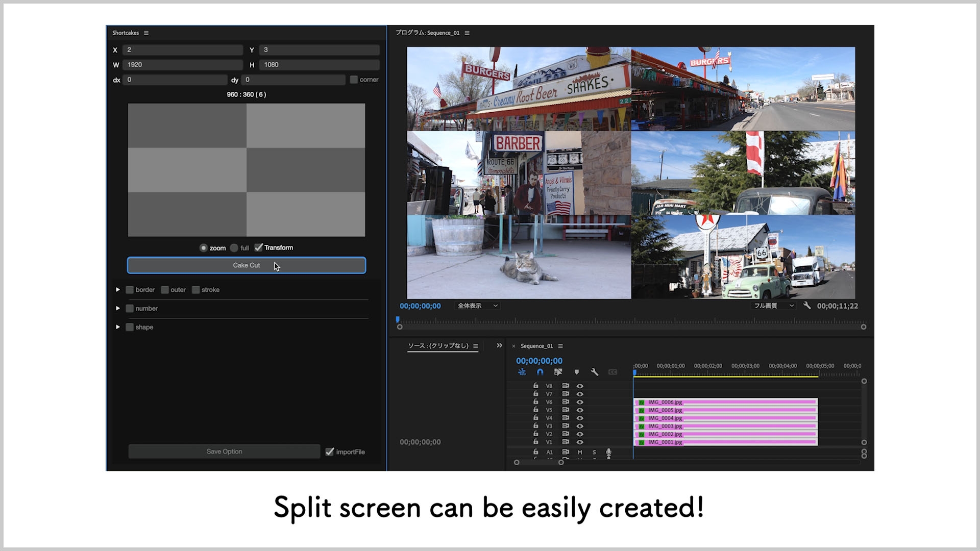This screenshot has height=551, width=980.
Task: Hide track V3 output with its eye toggle
Action: tap(580, 426)
